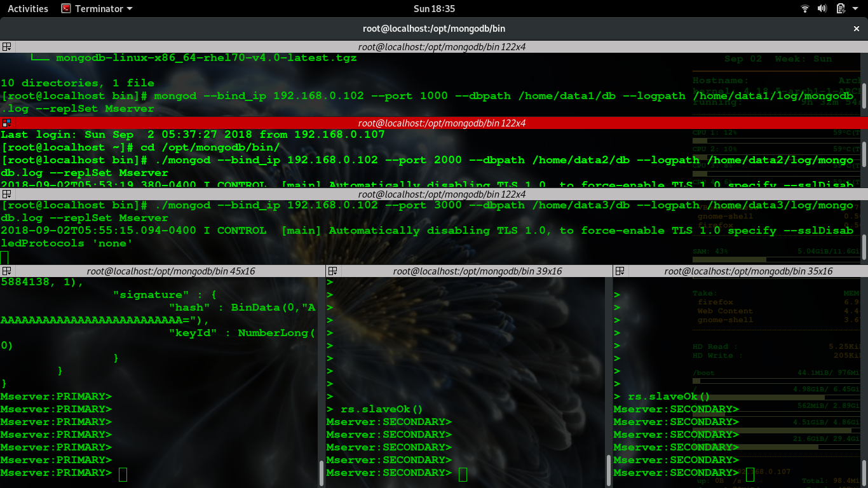
Task: Open group icon of the 39x16 pane
Action: pos(332,271)
